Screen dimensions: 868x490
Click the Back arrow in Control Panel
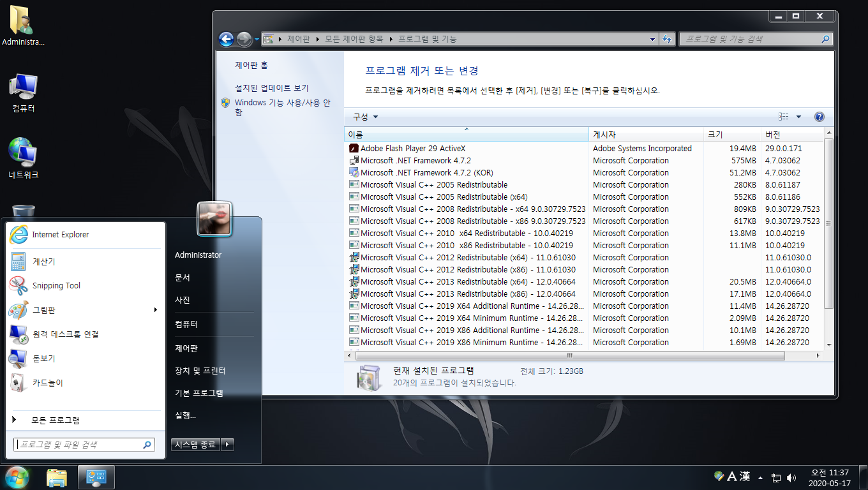226,39
